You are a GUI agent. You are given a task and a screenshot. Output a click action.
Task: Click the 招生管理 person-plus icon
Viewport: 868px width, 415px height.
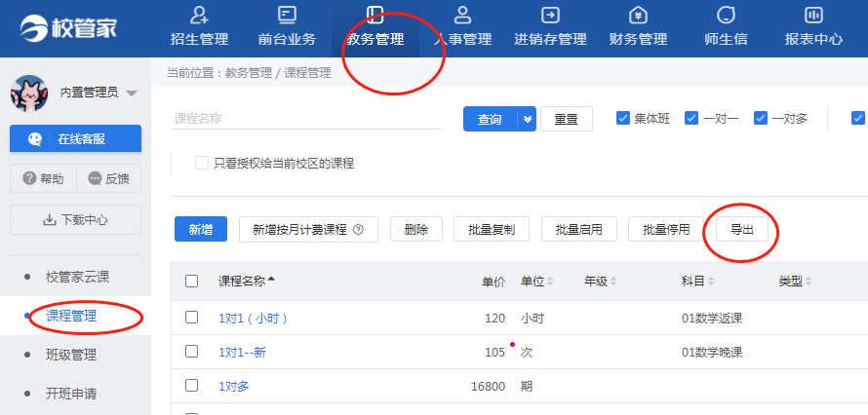click(199, 15)
